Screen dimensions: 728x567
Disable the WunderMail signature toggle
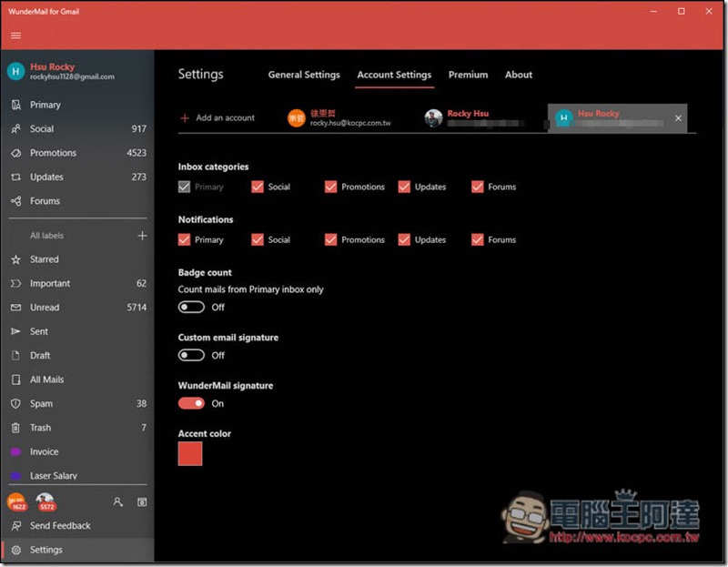pos(191,403)
